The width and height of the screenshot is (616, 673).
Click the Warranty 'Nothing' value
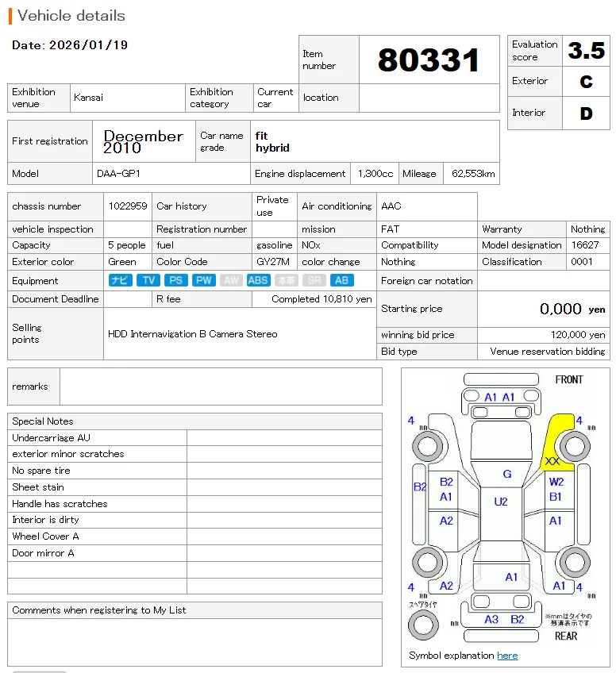[587, 229]
